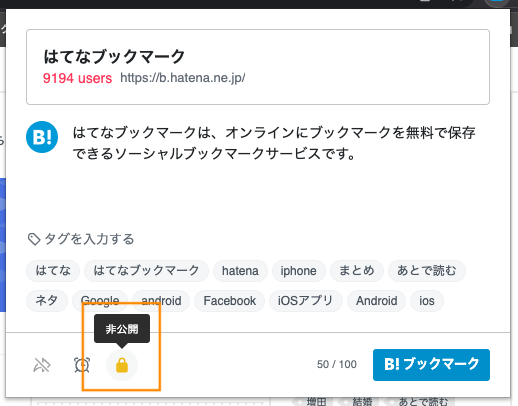Screen dimensions: 518x406
Task: Add the Google tag
Action: point(100,301)
